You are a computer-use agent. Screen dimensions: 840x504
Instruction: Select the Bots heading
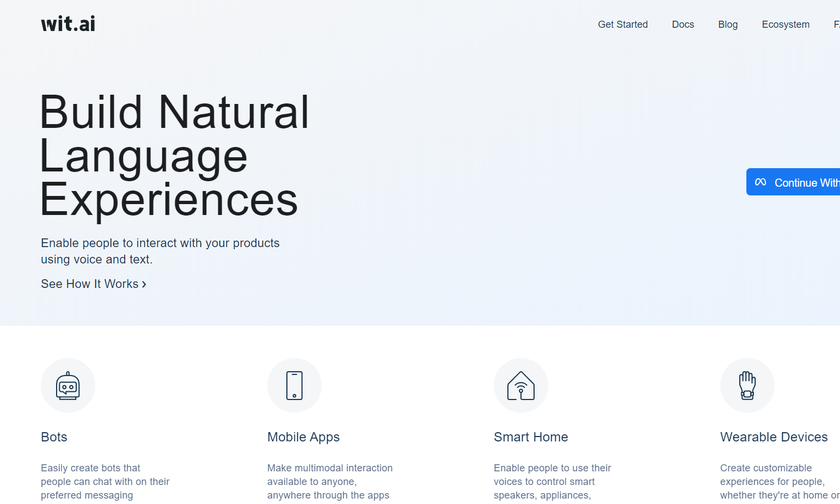tap(54, 437)
